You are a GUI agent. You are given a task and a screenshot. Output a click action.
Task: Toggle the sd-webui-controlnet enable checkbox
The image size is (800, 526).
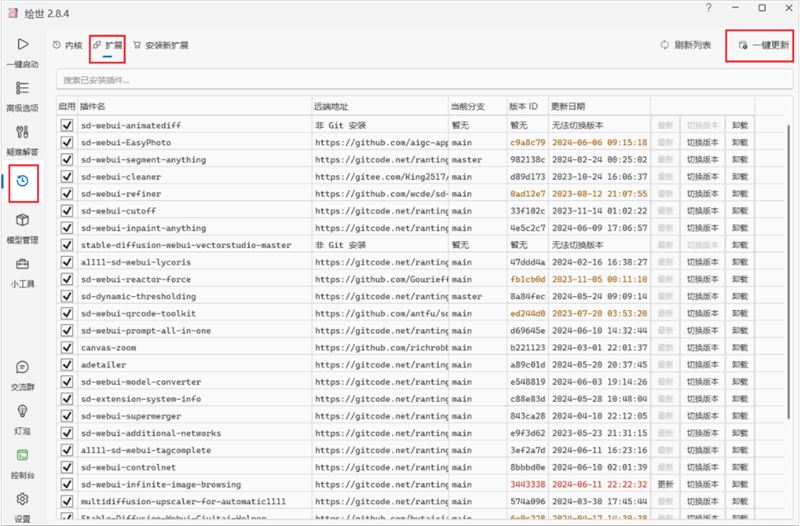[67, 467]
